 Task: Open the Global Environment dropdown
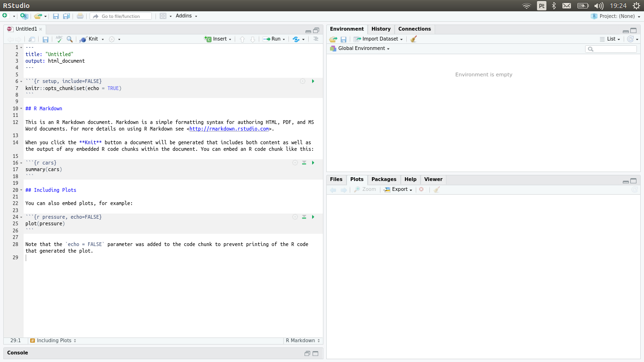[x=360, y=49]
